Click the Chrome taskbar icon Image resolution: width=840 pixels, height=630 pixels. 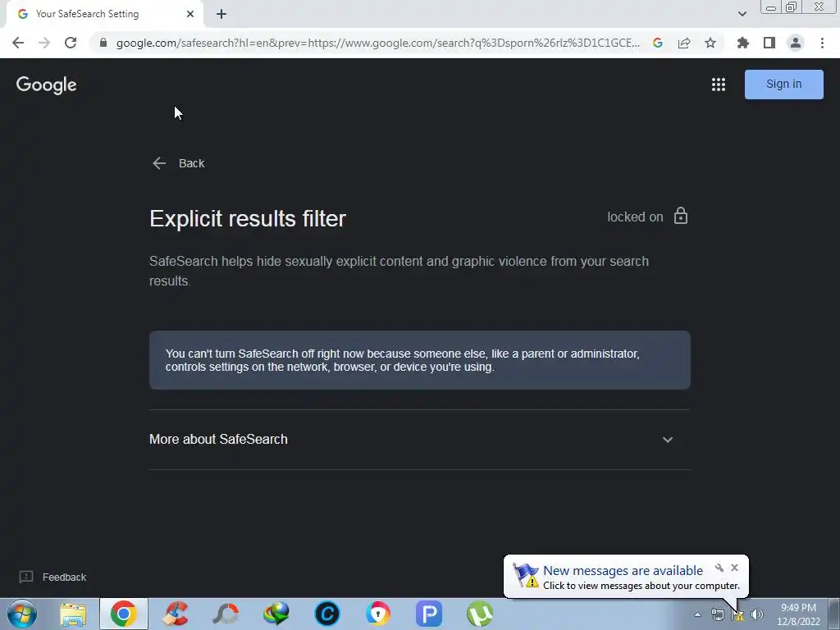(124, 614)
